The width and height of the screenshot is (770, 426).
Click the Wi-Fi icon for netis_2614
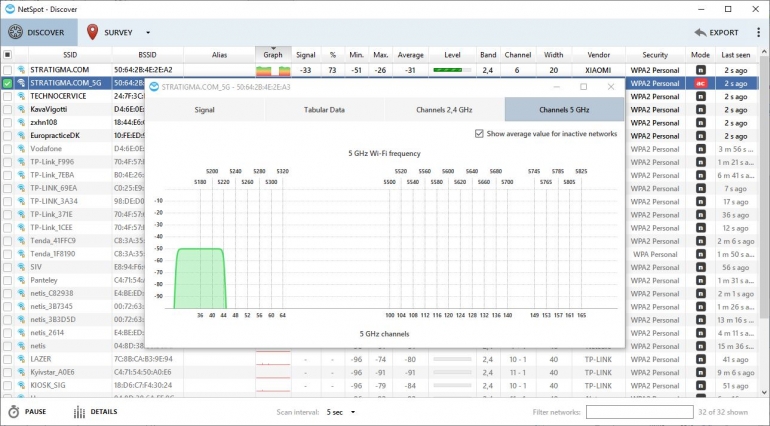pyautogui.click(x=21, y=333)
